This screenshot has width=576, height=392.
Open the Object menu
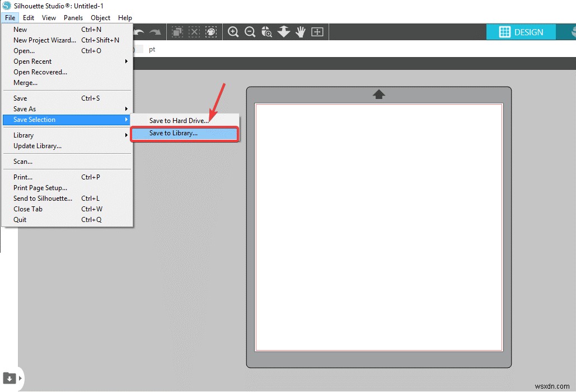pyautogui.click(x=100, y=18)
